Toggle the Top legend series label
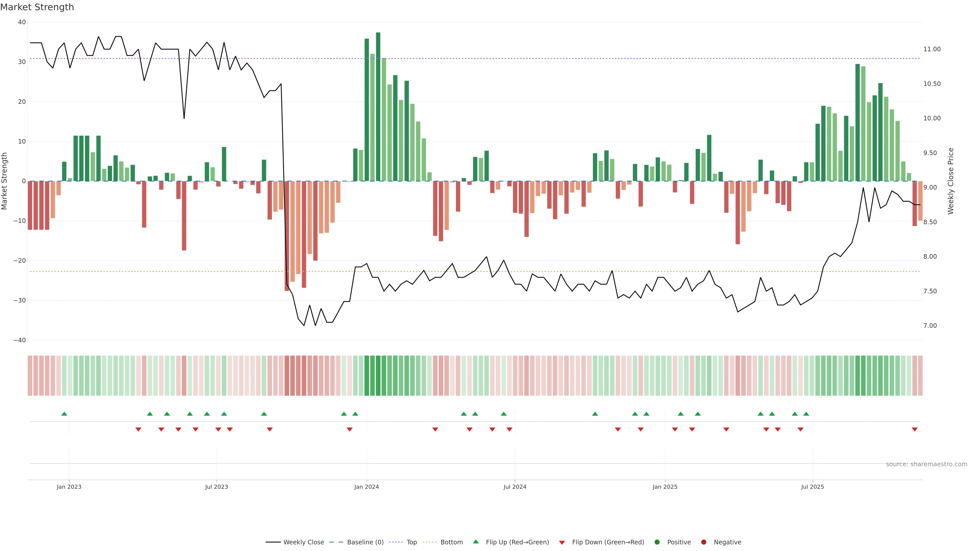Screen dimensions: 980x551 click(412, 542)
